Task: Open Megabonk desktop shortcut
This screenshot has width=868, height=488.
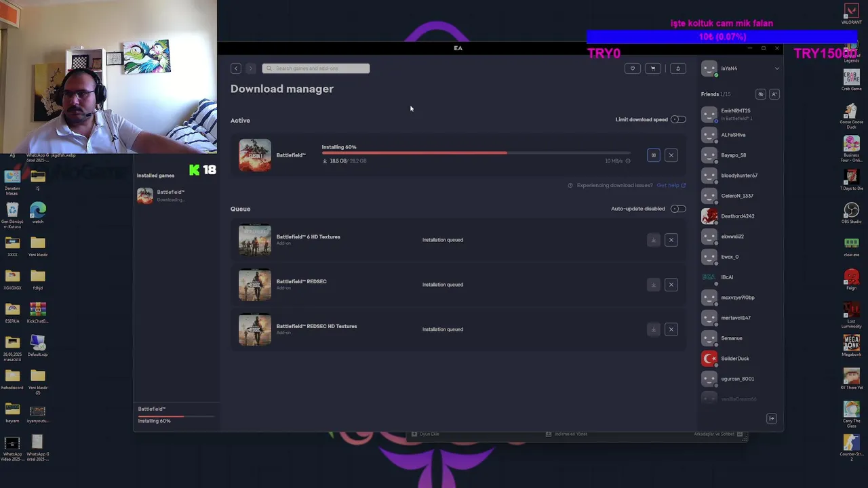Action: coord(851,345)
